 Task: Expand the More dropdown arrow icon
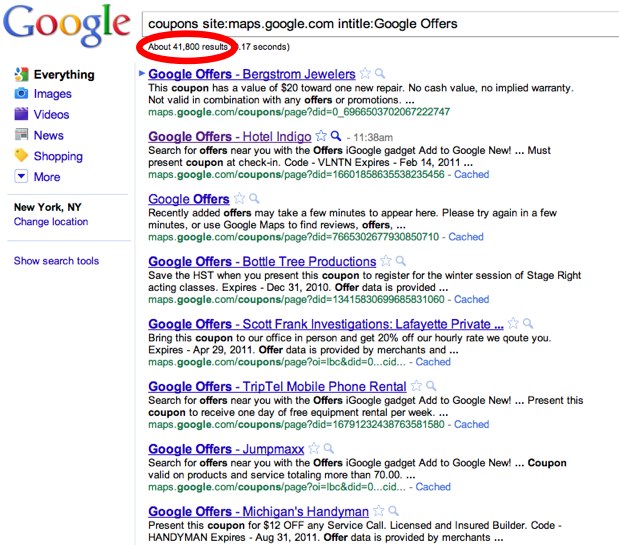21,176
